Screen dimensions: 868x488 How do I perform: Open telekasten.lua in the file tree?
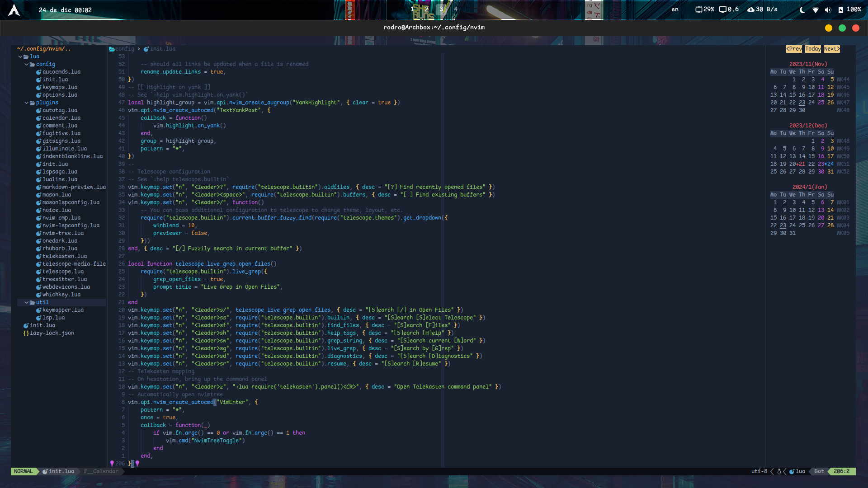65,256
